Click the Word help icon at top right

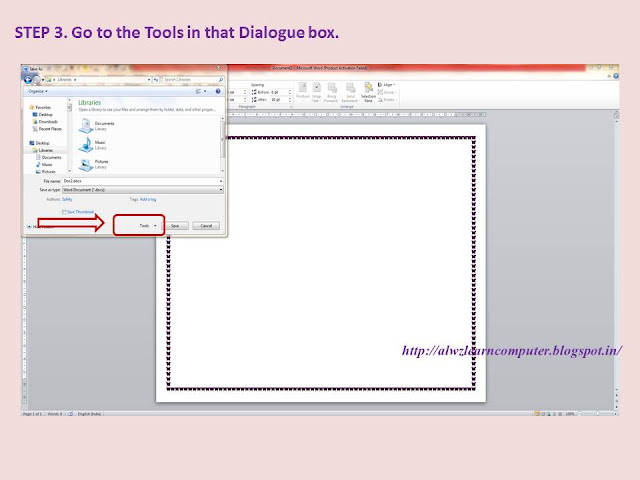(616, 76)
